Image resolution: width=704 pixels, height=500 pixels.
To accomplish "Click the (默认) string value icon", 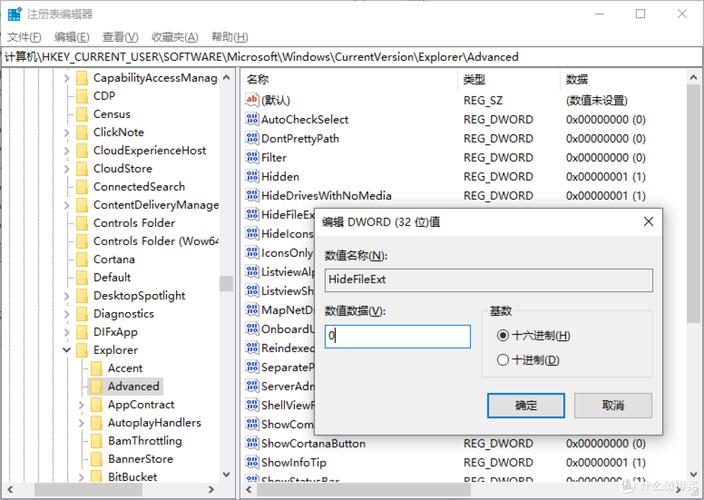I will pos(252,100).
